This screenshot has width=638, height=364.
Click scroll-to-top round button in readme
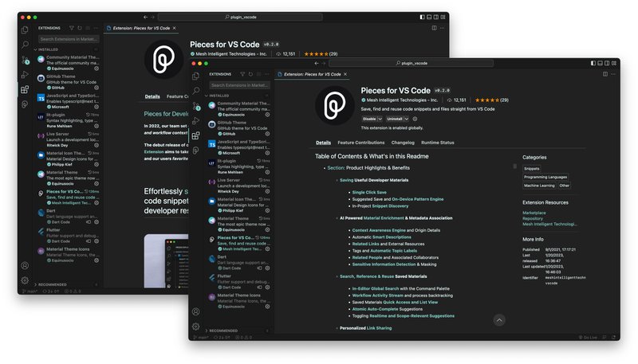pos(499,320)
